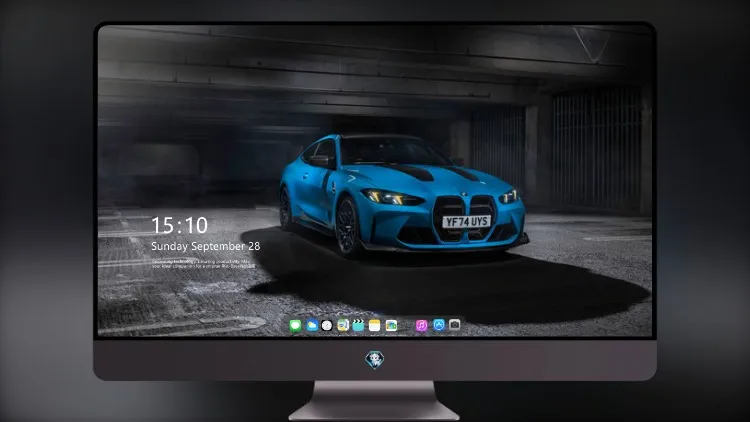Click the Sunday September 28 date text
Screen dimensions: 750x422
[x=206, y=246]
